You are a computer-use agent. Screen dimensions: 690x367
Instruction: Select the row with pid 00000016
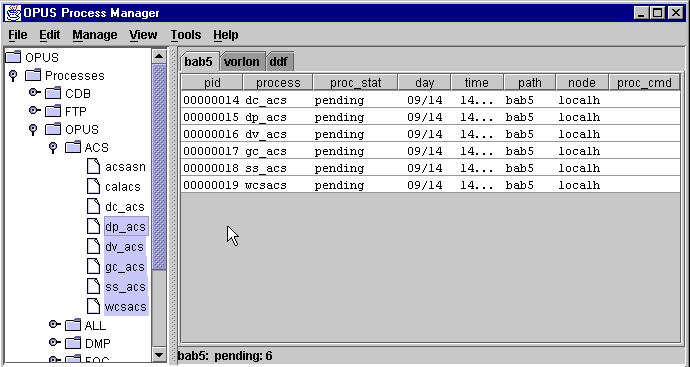(430, 134)
